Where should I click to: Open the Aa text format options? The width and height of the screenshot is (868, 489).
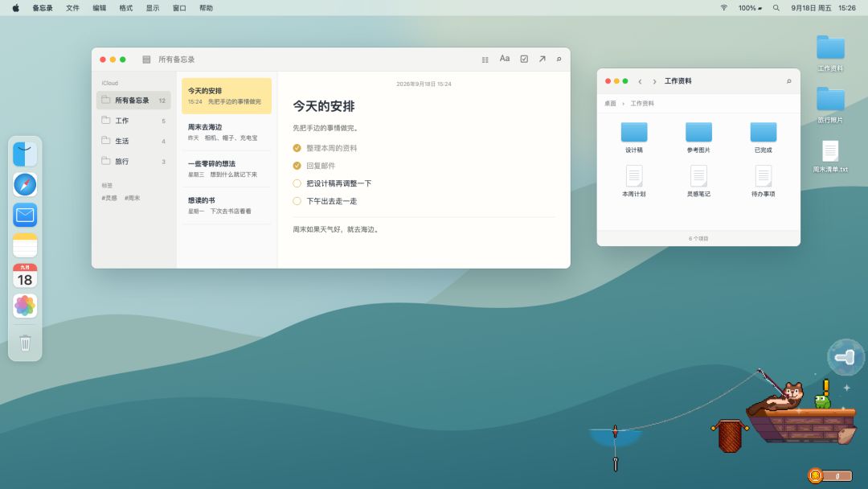tap(504, 59)
